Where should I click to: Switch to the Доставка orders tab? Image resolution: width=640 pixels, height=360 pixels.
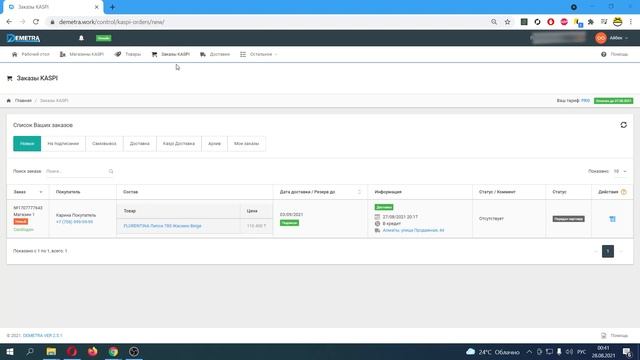140,144
